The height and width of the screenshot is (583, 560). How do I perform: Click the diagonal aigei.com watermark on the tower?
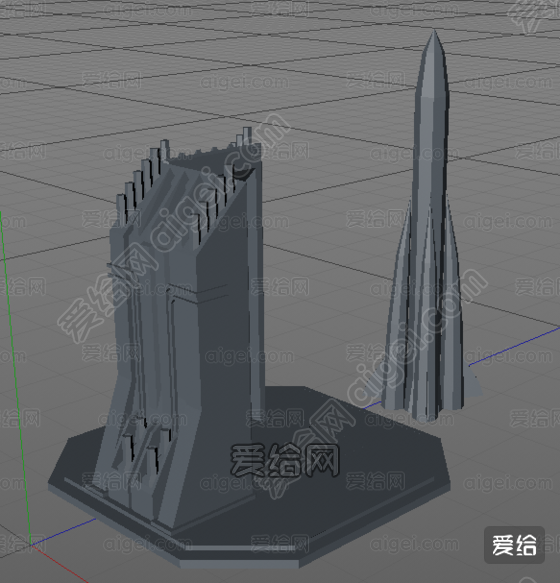point(175,227)
